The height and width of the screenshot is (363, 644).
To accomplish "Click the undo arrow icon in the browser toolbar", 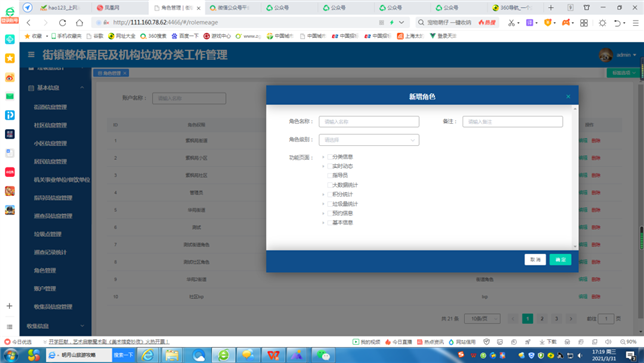I will click(617, 23).
